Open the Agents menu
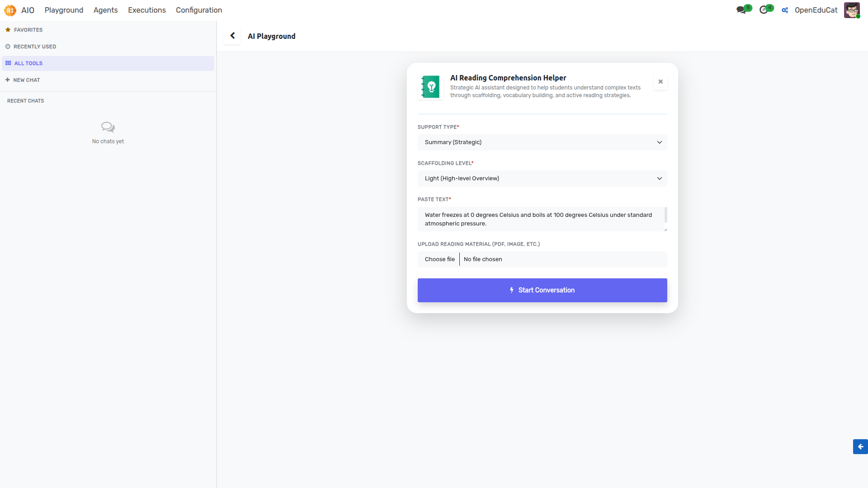Viewport: 868px width, 488px height. click(x=105, y=10)
